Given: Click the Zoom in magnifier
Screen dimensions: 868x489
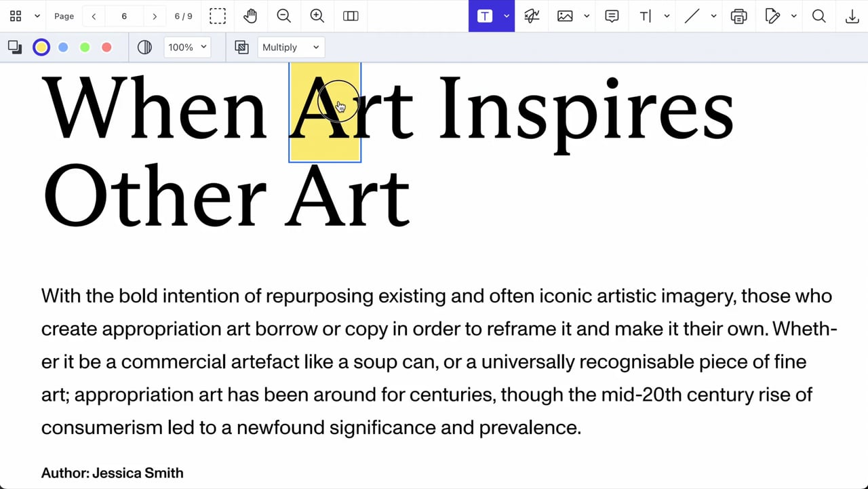Looking at the screenshot, I should 317,16.
